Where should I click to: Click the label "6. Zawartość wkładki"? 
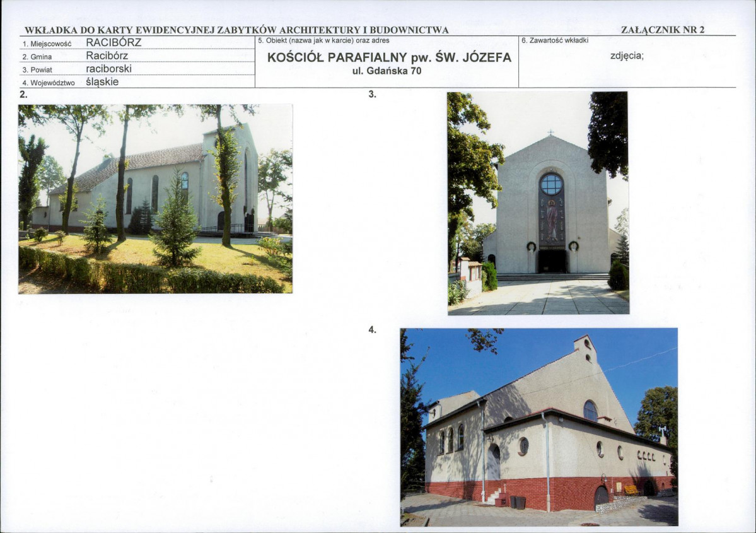[x=555, y=40]
